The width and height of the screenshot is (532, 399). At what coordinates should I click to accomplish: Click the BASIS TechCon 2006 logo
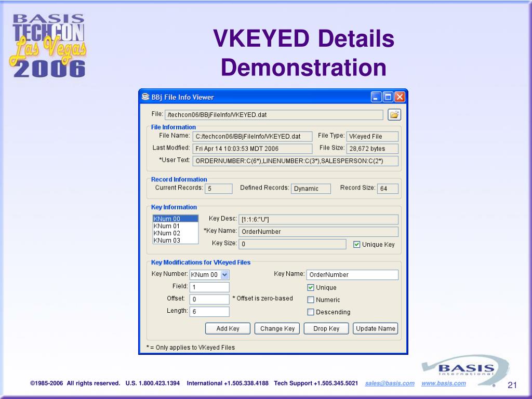48,46
